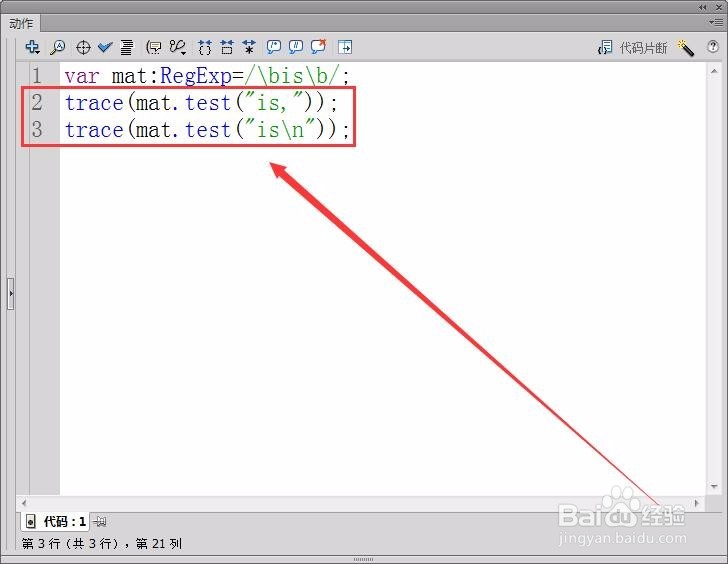Click the code snippets icon beside 代码片断
This screenshot has width=728, height=564.
[605, 47]
